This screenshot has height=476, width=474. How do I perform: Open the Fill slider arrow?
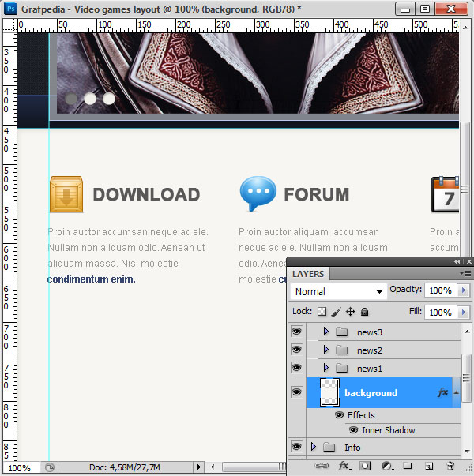point(464,313)
